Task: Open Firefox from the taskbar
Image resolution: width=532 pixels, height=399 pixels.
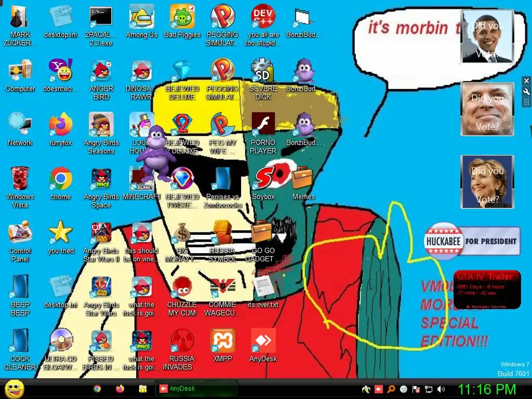Action: pyautogui.click(x=120, y=389)
